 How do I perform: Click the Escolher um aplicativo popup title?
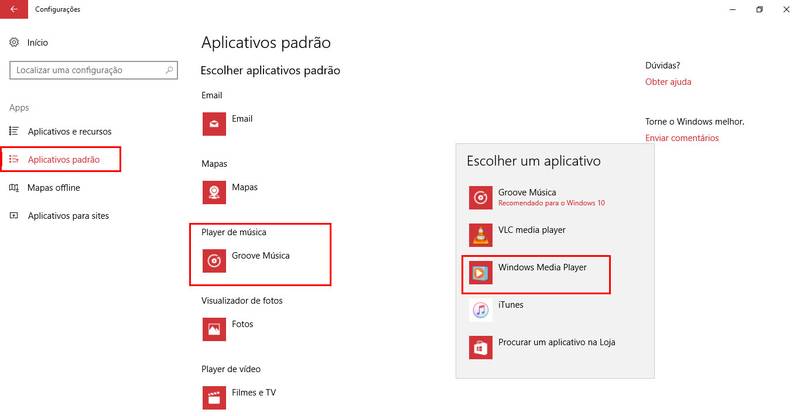click(x=533, y=161)
